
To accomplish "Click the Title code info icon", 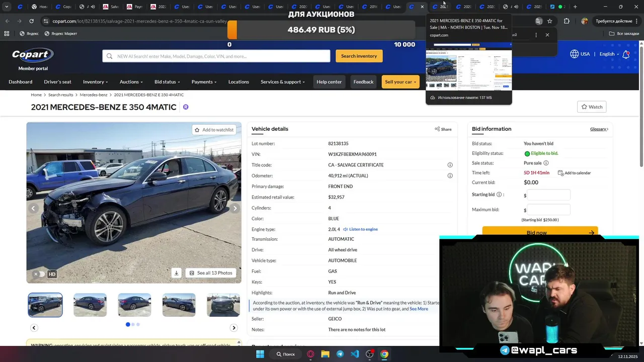I will point(450,165).
